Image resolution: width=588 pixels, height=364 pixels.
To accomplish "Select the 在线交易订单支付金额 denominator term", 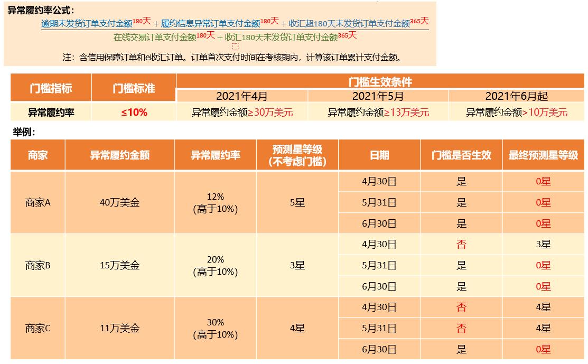I will coord(155,37).
